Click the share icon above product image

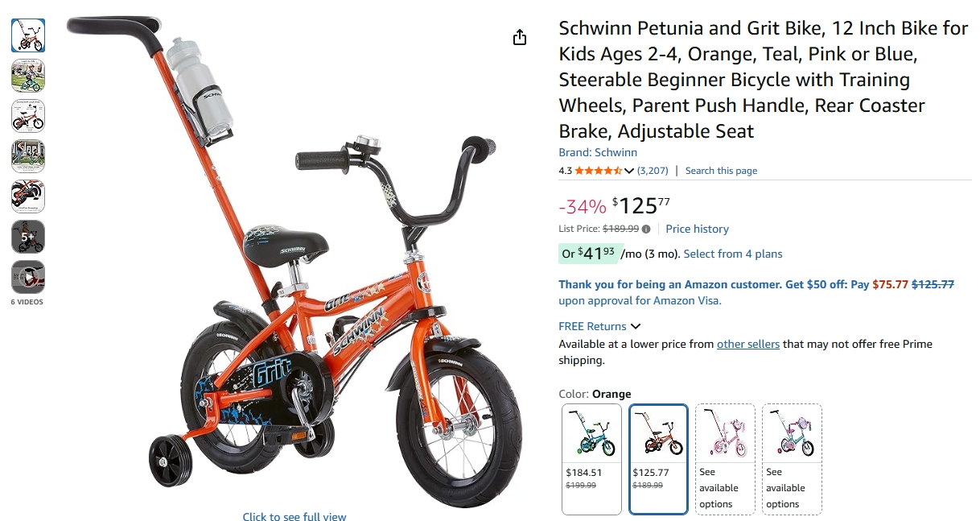pos(520,37)
